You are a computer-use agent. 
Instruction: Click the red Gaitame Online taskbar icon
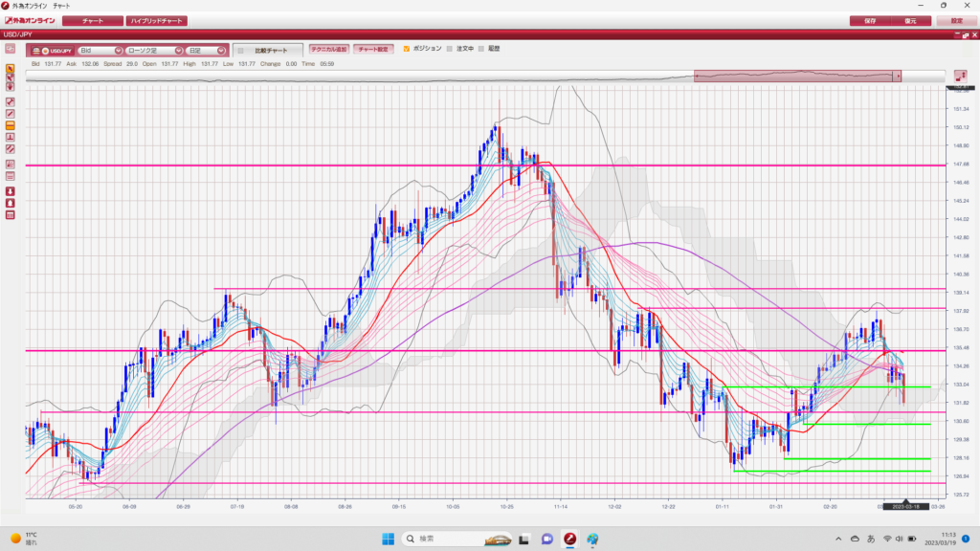tap(570, 539)
